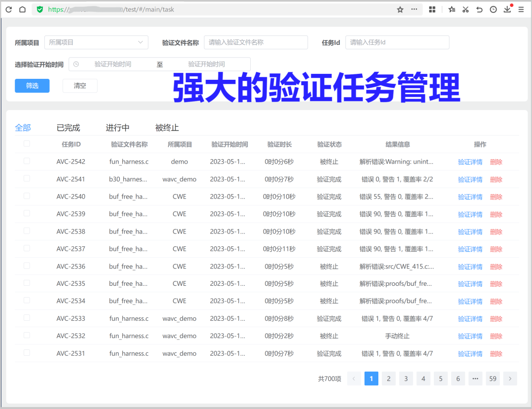The image size is (532, 409).
Task: Open 验证详情 for task AVC-2542
Action: (x=470, y=162)
